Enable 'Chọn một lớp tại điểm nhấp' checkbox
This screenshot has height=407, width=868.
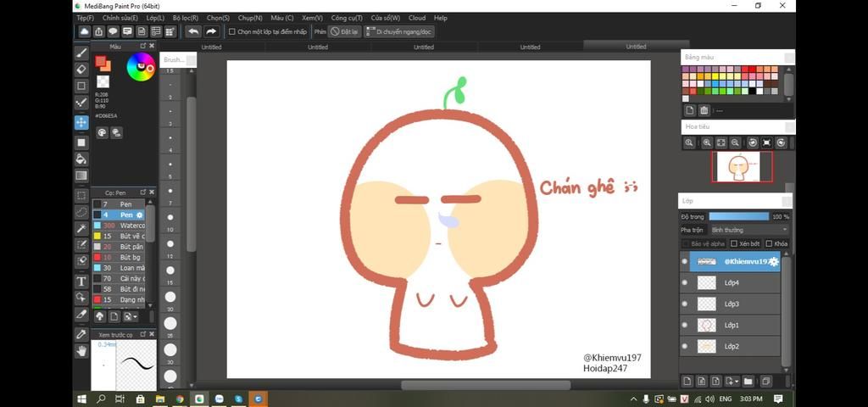[x=232, y=31]
